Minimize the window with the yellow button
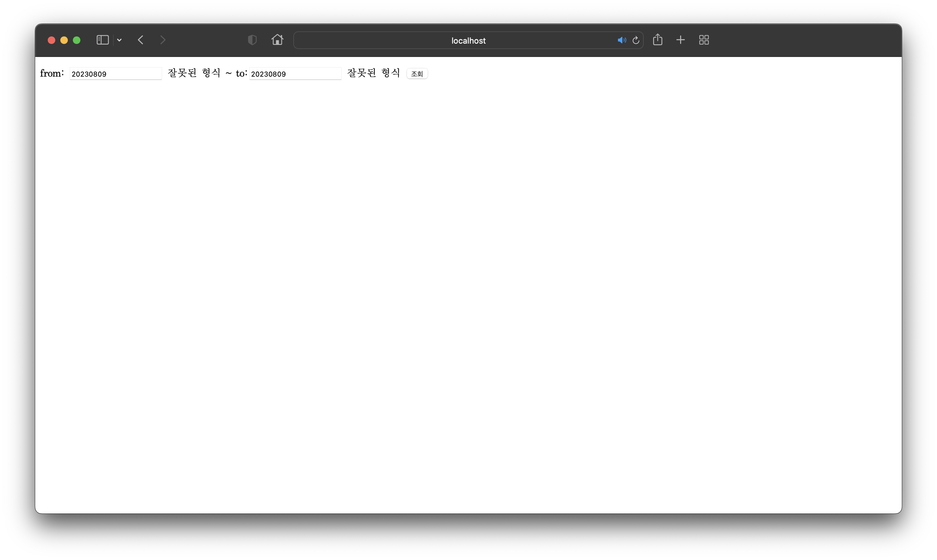937x560 pixels. pos(64,40)
